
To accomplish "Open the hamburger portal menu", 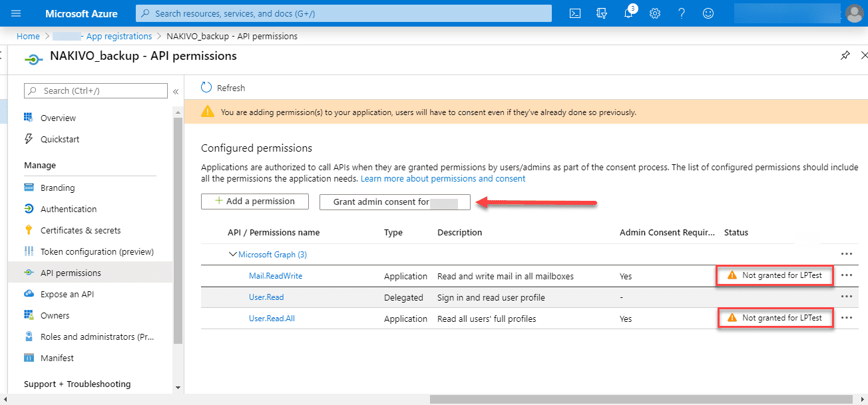I will pyautogui.click(x=17, y=13).
